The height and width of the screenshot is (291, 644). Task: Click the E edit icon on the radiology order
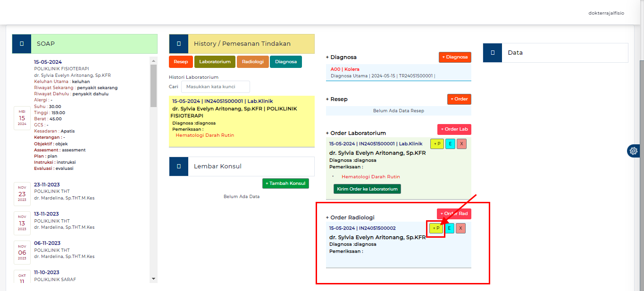(x=449, y=228)
